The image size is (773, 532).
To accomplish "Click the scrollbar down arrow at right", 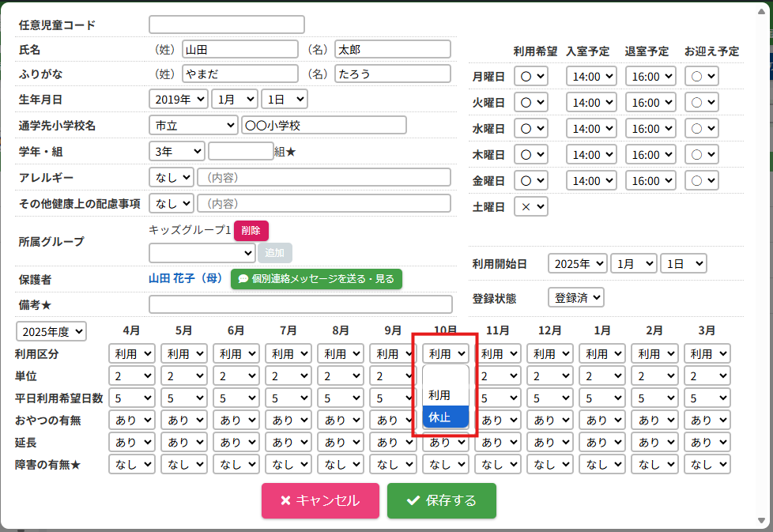I will tap(761, 520).
